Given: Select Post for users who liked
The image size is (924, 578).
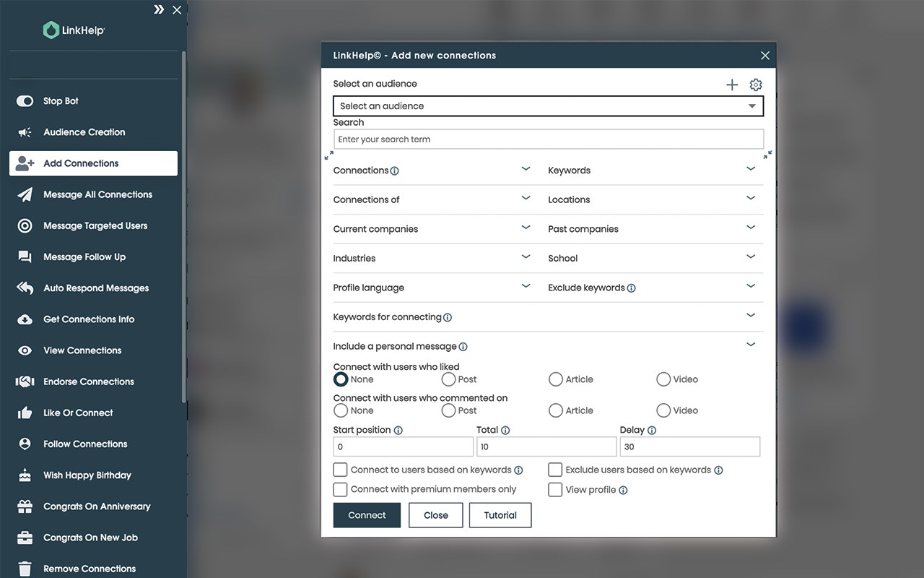Looking at the screenshot, I should click(448, 379).
